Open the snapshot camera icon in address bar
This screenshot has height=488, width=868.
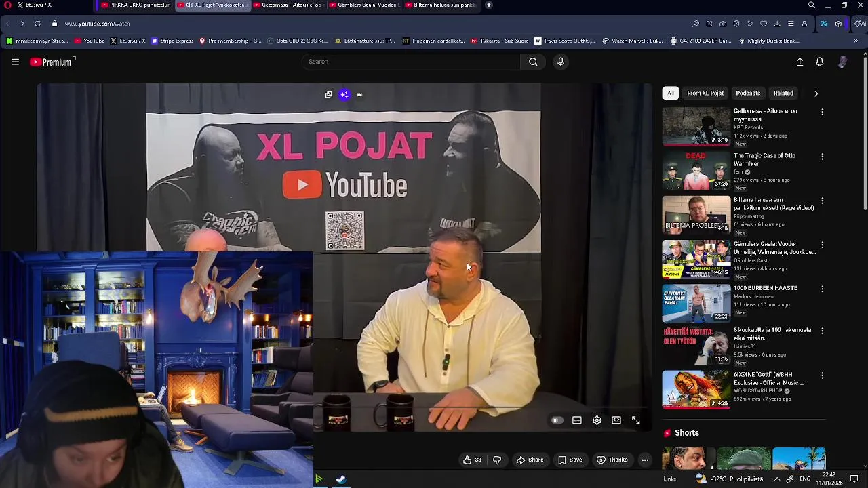(723, 24)
